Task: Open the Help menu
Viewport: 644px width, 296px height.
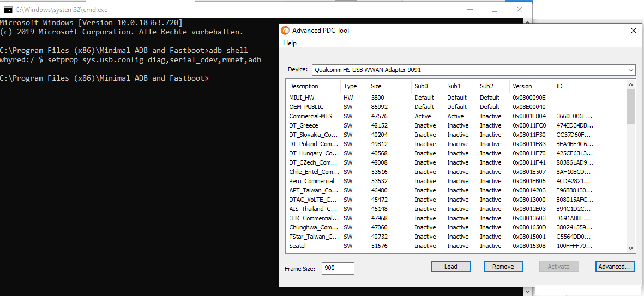Action: pyautogui.click(x=290, y=43)
